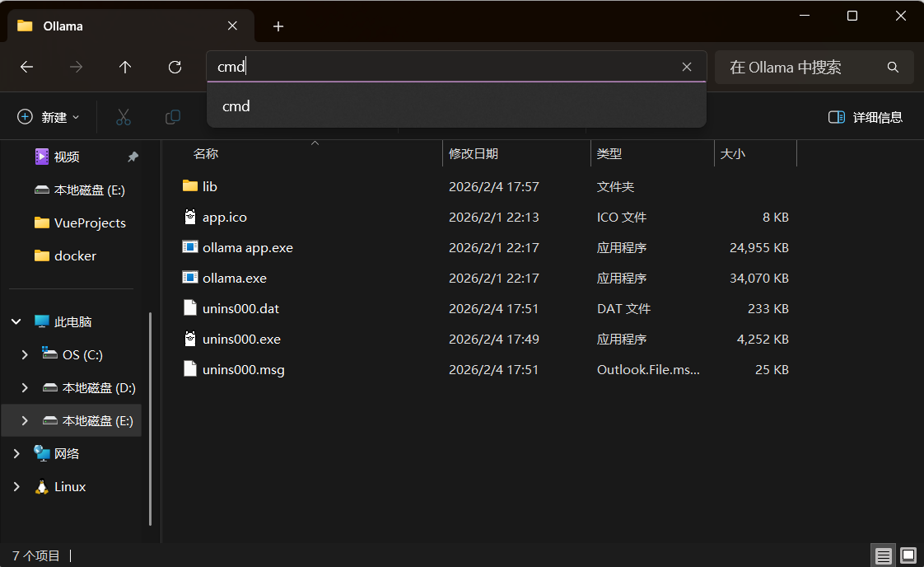
Task: Refresh the Ollama folder view
Action: [175, 68]
